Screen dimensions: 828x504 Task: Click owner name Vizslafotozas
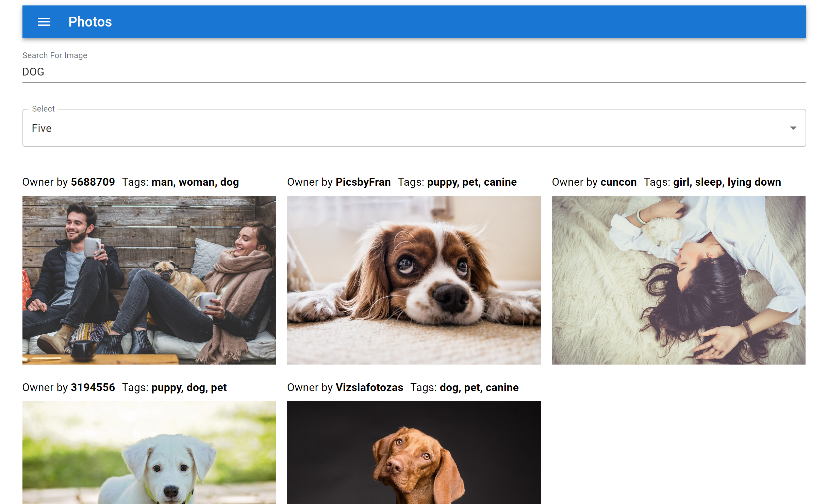pyautogui.click(x=369, y=387)
